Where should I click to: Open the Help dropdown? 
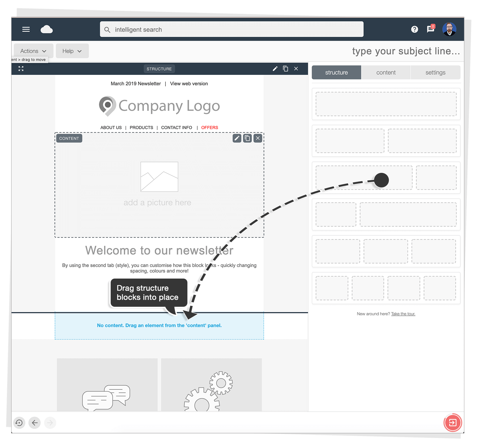pos(72,51)
